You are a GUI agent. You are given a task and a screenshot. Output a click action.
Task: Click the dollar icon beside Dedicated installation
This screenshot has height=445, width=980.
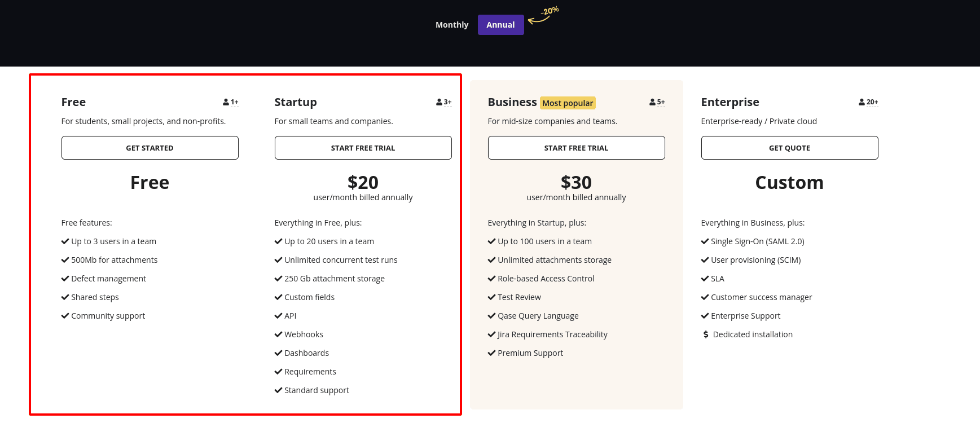[x=705, y=334]
